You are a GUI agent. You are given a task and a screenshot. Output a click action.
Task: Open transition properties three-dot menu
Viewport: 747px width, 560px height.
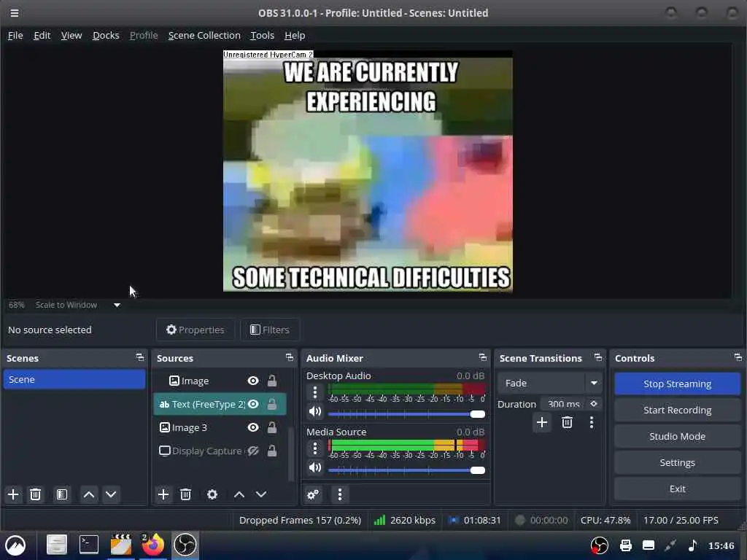pyautogui.click(x=592, y=422)
